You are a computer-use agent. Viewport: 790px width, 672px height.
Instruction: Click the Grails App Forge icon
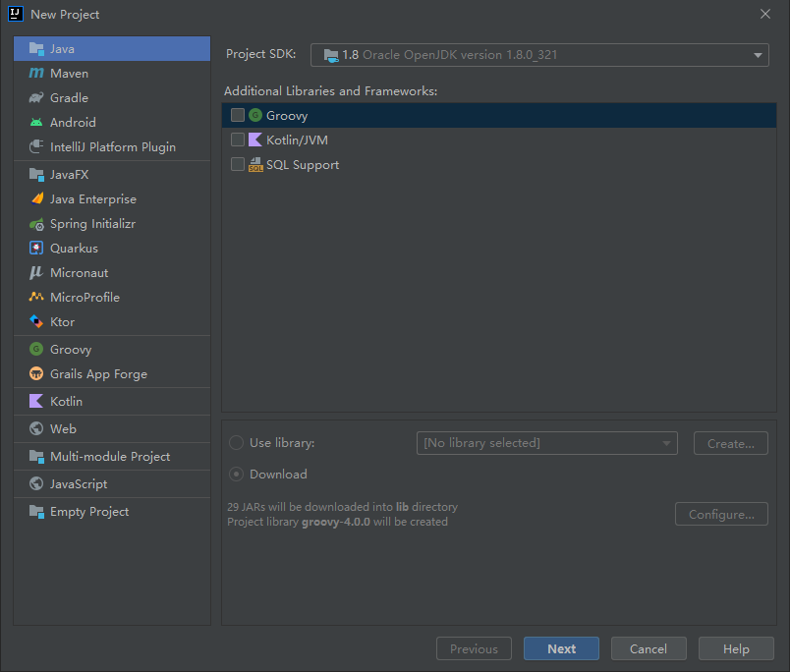tap(36, 373)
